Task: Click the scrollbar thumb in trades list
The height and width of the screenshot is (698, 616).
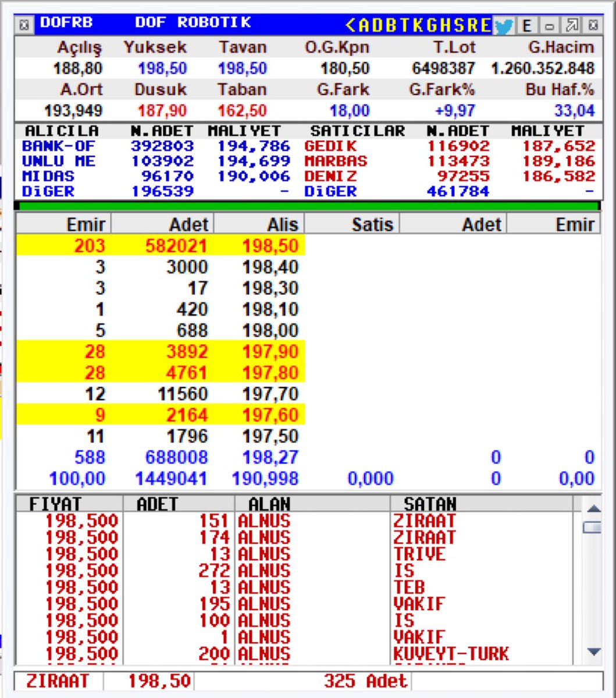Action: [x=593, y=527]
